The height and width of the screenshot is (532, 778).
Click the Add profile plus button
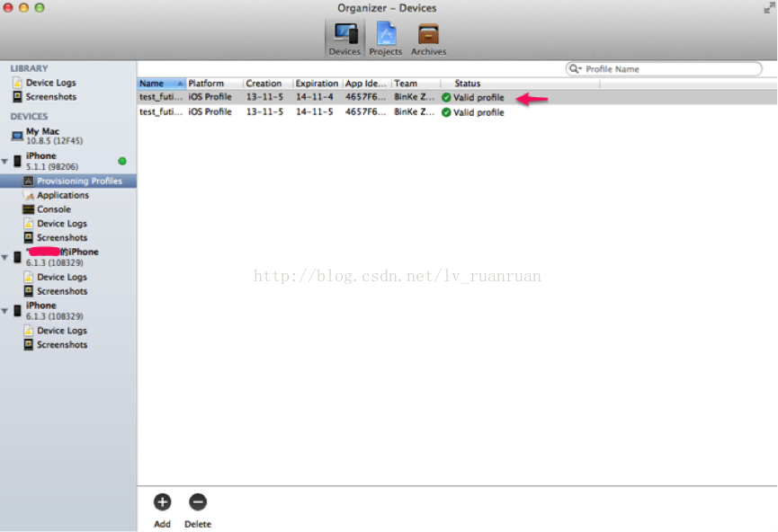(x=162, y=502)
